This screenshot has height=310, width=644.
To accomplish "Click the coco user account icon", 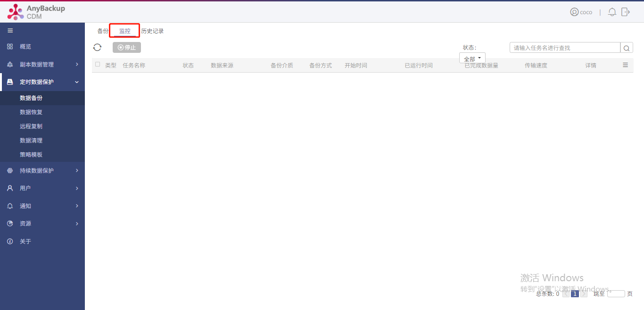I will (574, 12).
